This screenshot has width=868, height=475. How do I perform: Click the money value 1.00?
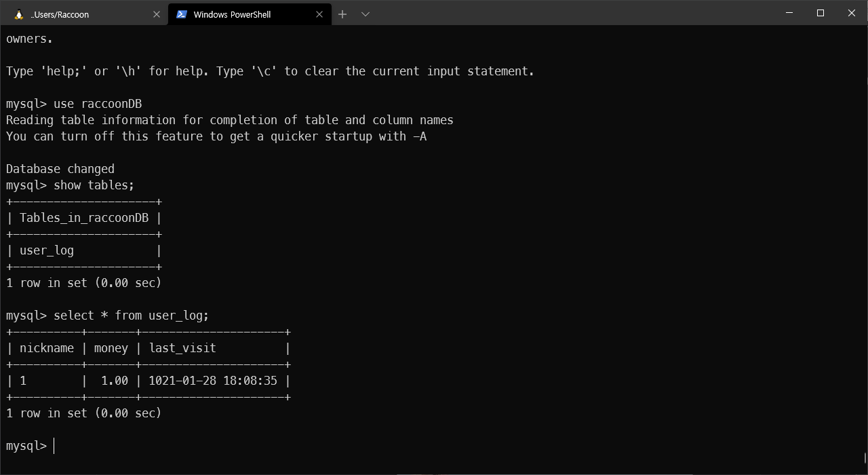click(x=115, y=381)
